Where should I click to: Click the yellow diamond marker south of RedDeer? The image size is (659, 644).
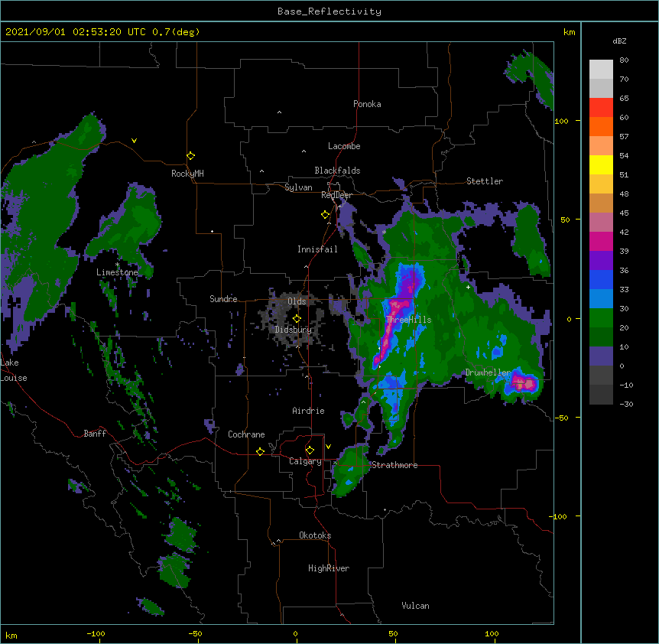click(325, 215)
